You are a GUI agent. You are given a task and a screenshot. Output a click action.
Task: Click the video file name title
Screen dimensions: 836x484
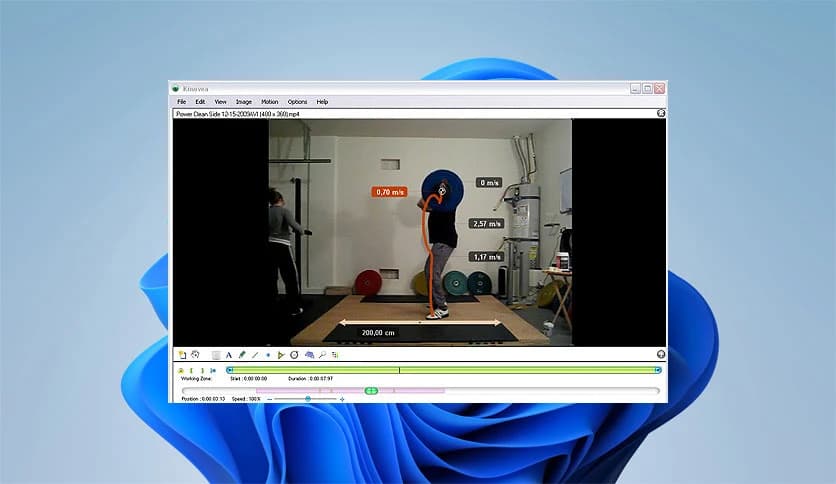[x=238, y=114]
